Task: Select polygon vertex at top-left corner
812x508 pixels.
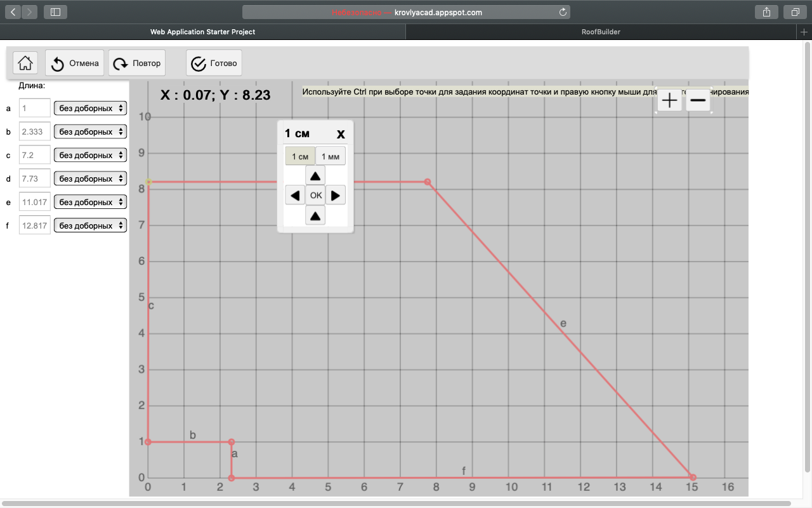Action: pos(148,182)
